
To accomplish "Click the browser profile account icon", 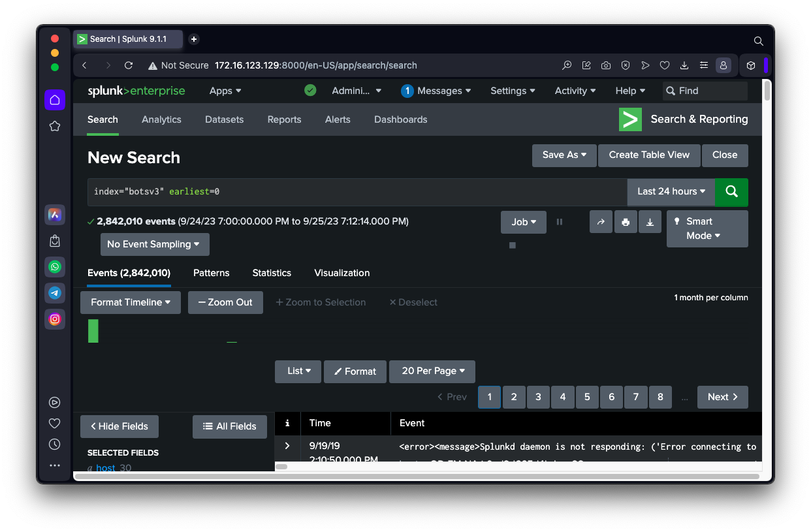I will tap(724, 65).
